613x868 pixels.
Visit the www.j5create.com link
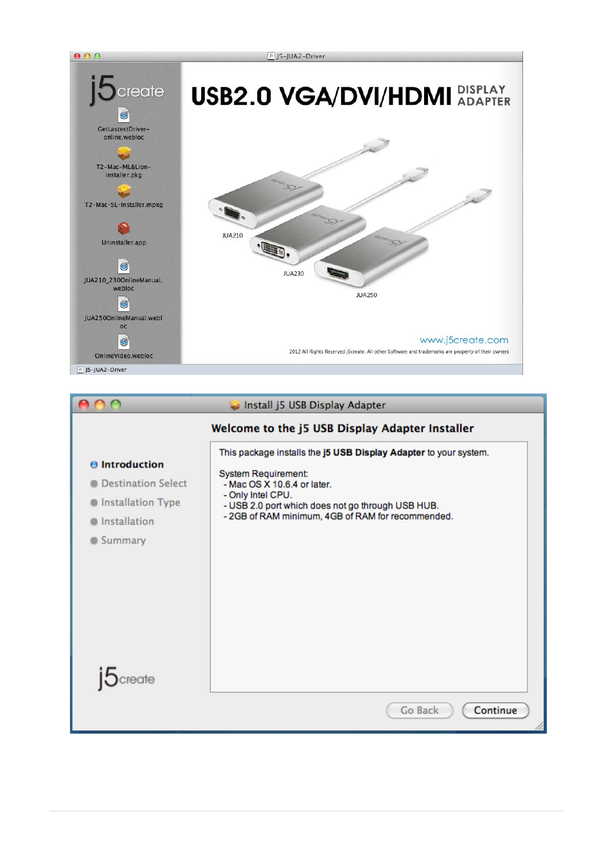(464, 340)
